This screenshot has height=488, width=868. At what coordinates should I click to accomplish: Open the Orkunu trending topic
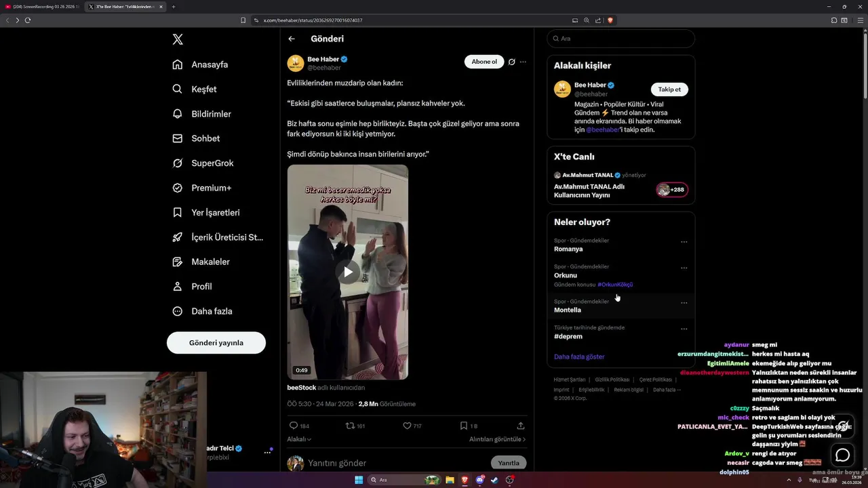click(566, 275)
